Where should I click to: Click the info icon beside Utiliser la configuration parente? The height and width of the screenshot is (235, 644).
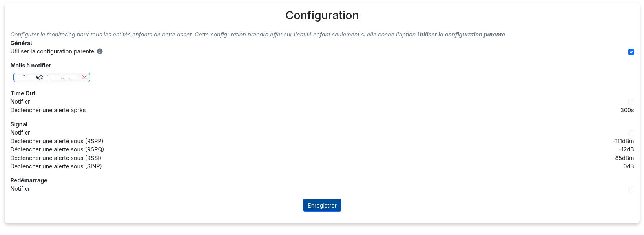pyautogui.click(x=100, y=51)
